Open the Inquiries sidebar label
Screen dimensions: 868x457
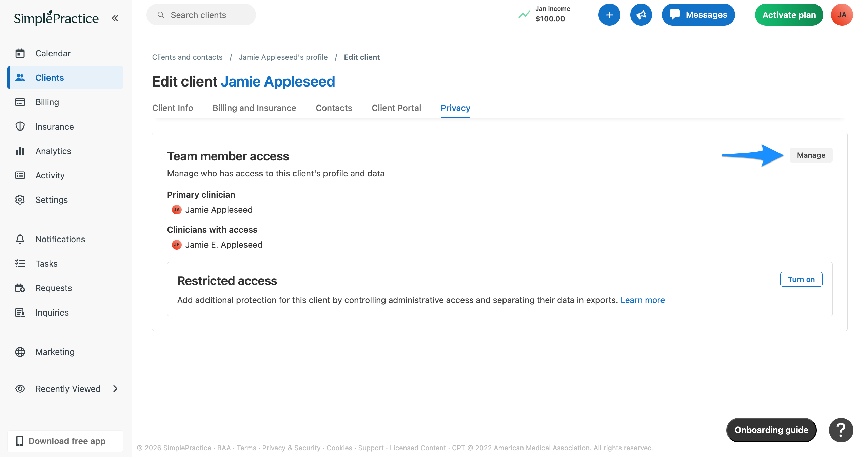(52, 312)
